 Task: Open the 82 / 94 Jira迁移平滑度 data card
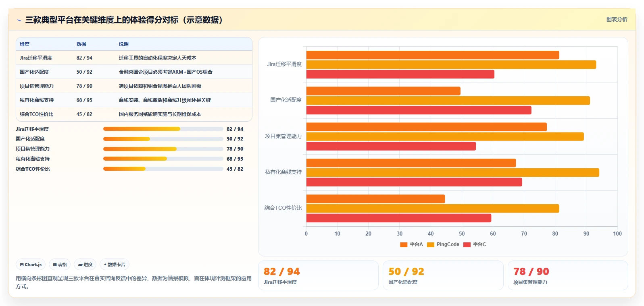(318, 275)
